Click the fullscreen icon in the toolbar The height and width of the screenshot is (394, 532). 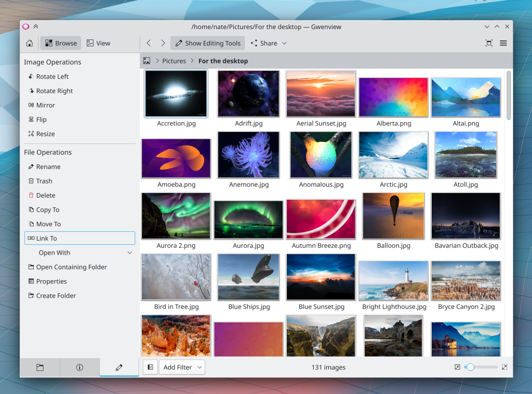[x=489, y=43]
